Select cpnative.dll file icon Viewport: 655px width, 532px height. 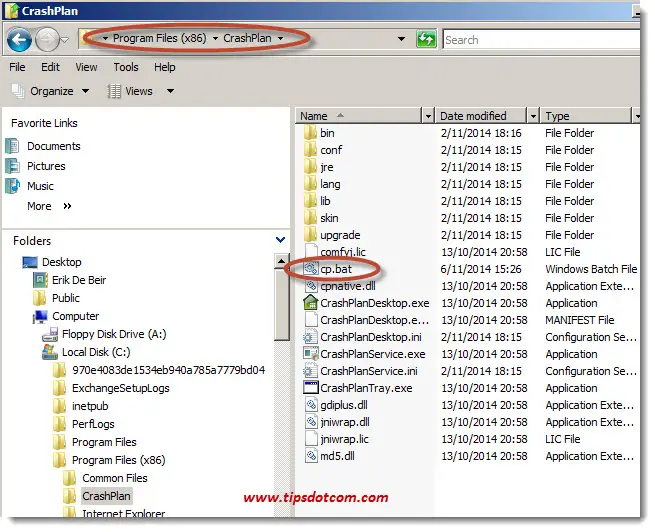coord(311,286)
